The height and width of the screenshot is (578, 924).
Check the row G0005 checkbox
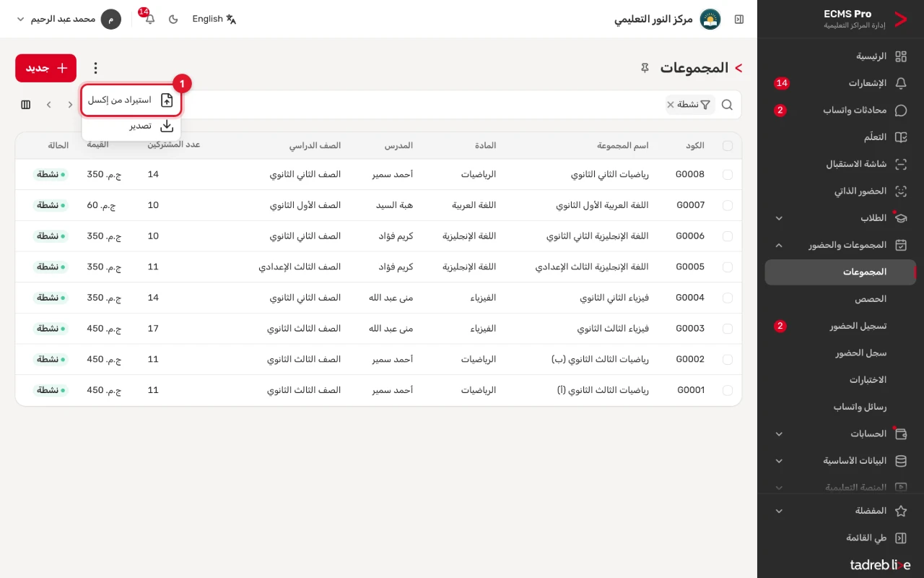coord(727,267)
